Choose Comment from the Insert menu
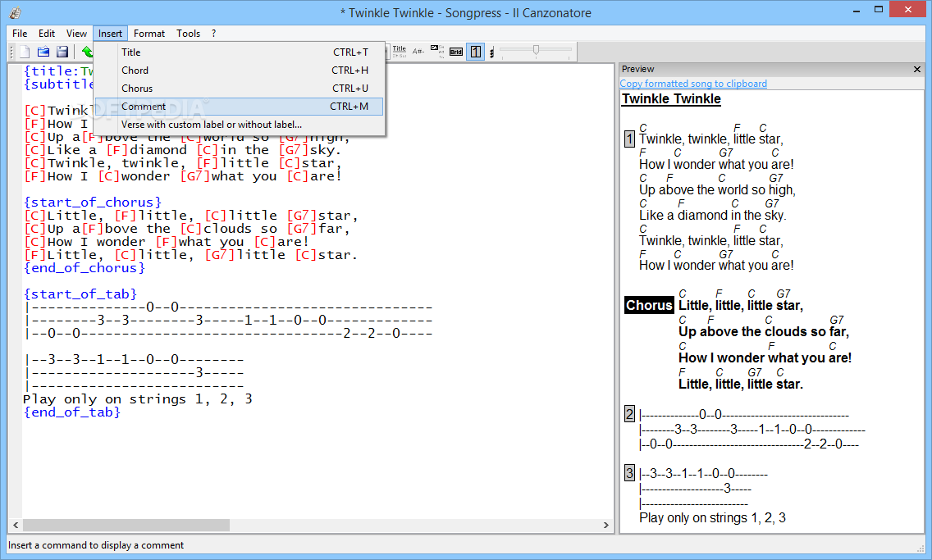This screenshot has height=560, width=932. [239, 107]
